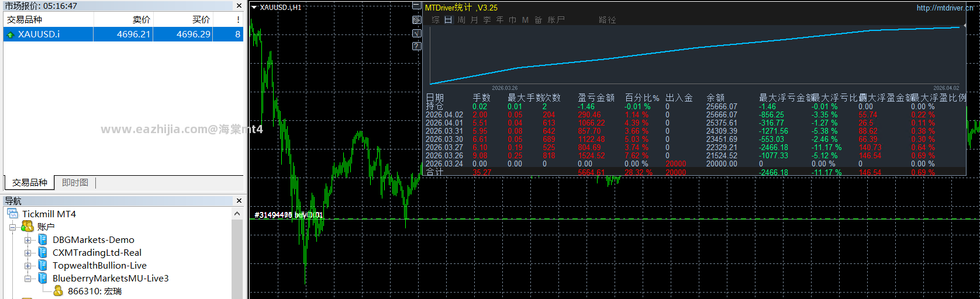The image size is (980, 299).
Task: Click the user icon for account 866310
Action: (x=58, y=291)
